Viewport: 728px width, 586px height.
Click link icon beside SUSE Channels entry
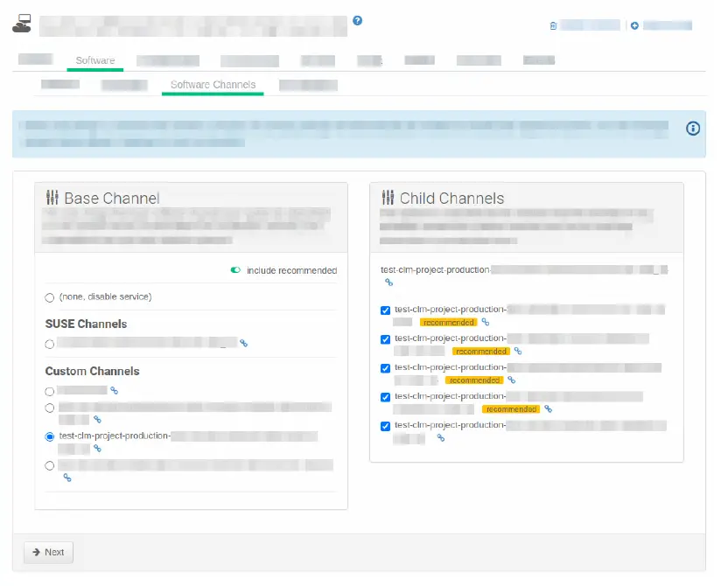coord(244,344)
